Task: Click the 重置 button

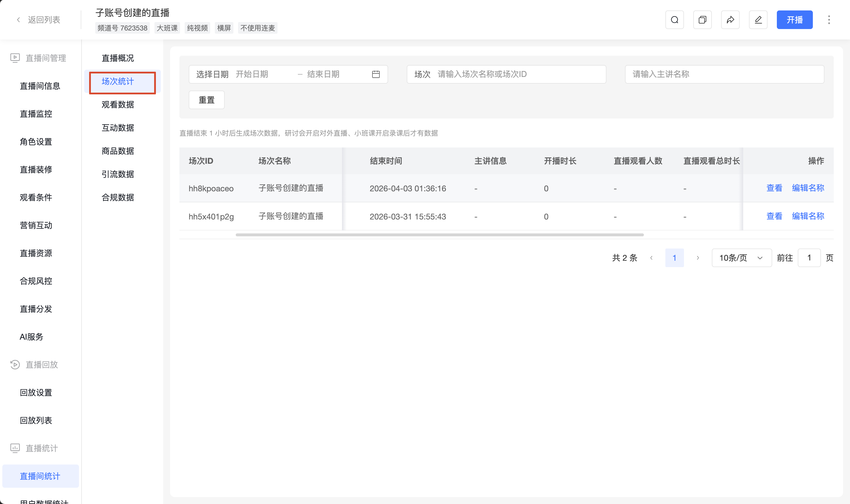Action: click(x=206, y=100)
